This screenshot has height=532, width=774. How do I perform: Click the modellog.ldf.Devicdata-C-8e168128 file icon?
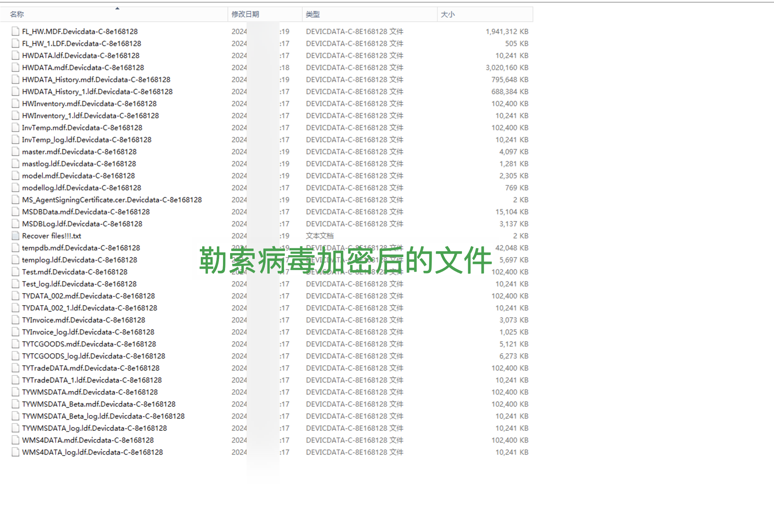click(x=15, y=188)
